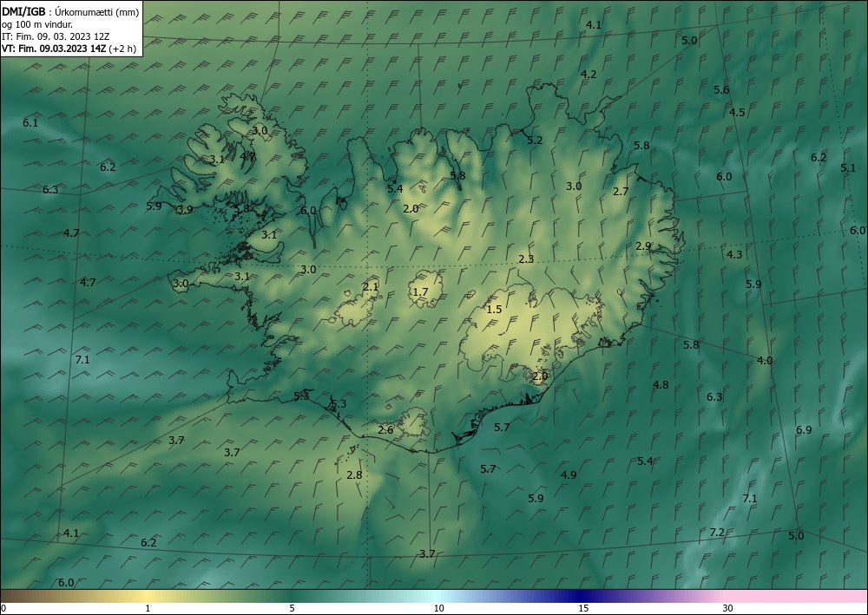868x615 pixels.
Task: Click the 0 tick label on the colour scale
Action: click(x=3, y=609)
